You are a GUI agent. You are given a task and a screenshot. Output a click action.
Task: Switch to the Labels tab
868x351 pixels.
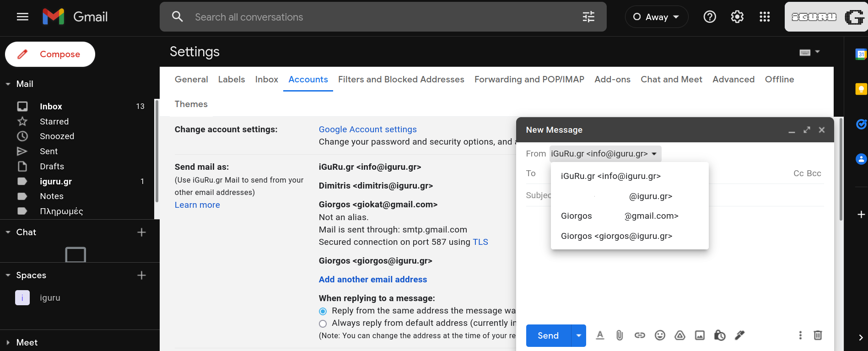click(x=232, y=79)
